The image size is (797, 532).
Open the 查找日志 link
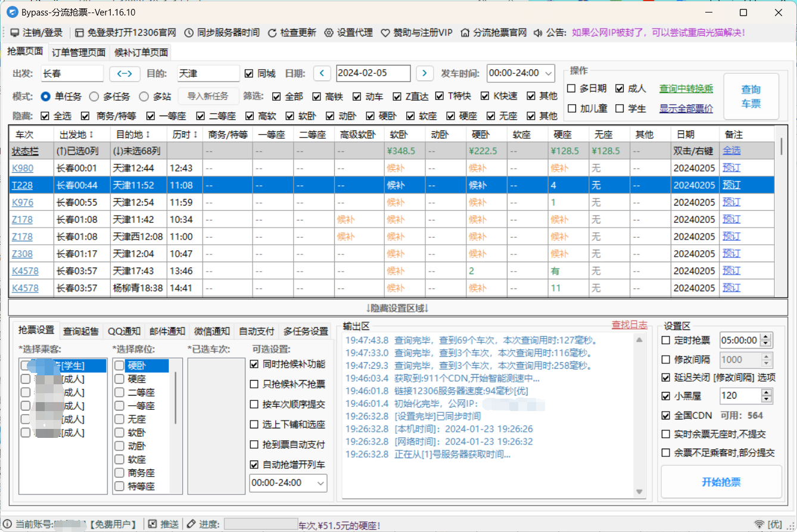[x=630, y=325]
